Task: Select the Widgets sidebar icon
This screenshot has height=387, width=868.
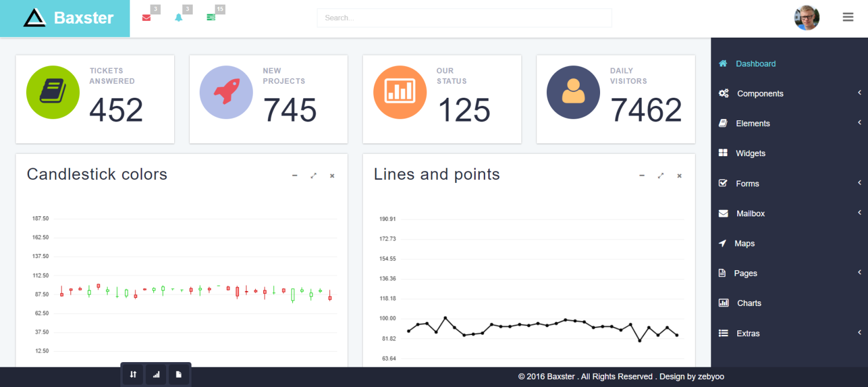Action: coord(723,153)
